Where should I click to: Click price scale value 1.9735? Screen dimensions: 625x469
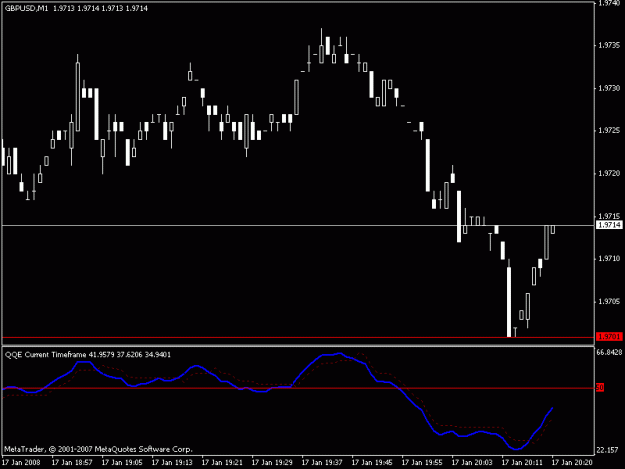click(x=609, y=45)
